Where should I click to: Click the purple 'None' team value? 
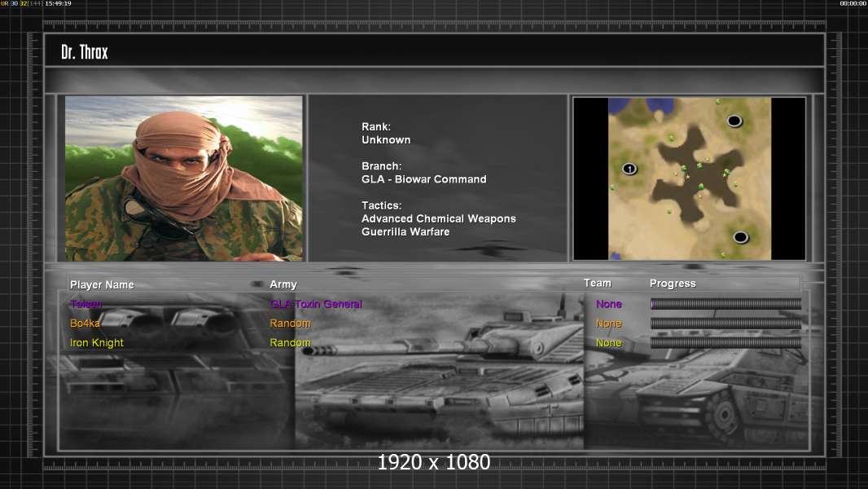pyautogui.click(x=609, y=304)
